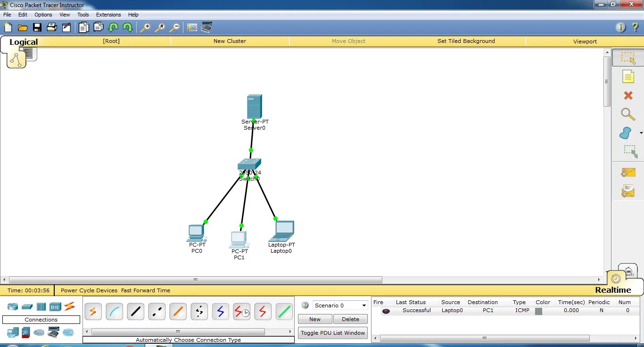This screenshot has height=347, width=644.
Task: Activate the Delete tool (red X)
Action: click(628, 95)
